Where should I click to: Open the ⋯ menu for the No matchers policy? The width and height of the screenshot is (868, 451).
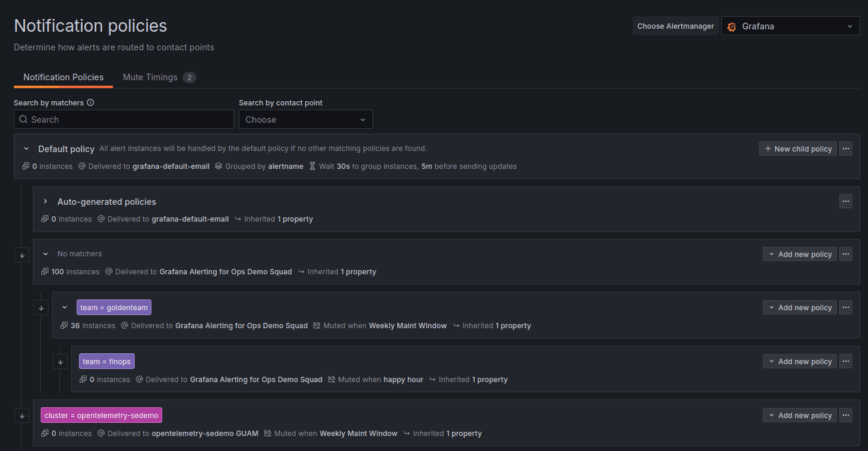click(x=845, y=254)
